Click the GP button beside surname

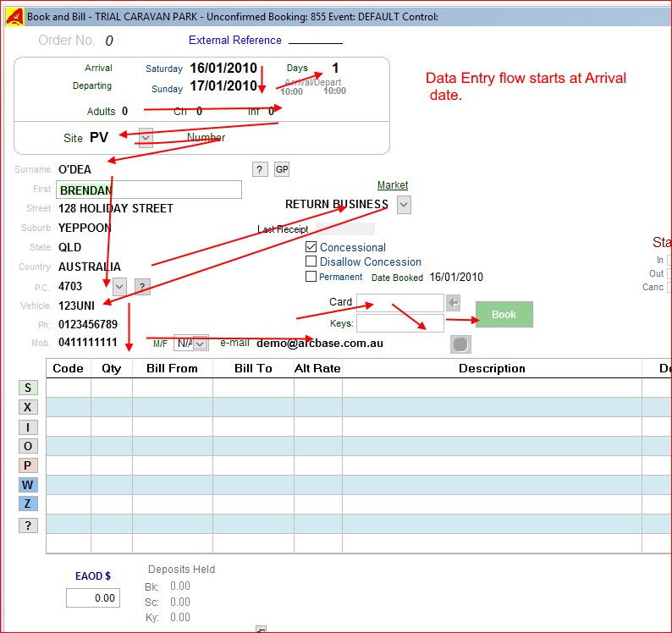point(282,169)
